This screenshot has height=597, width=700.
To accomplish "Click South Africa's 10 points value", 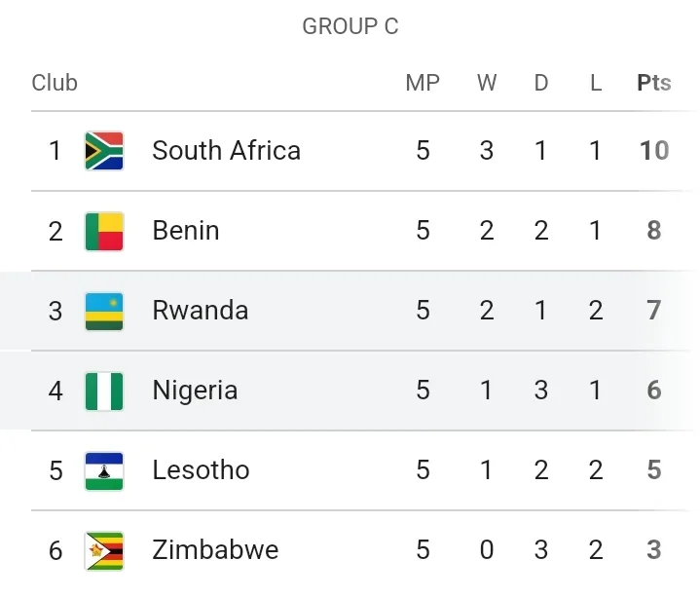I will point(653,151).
